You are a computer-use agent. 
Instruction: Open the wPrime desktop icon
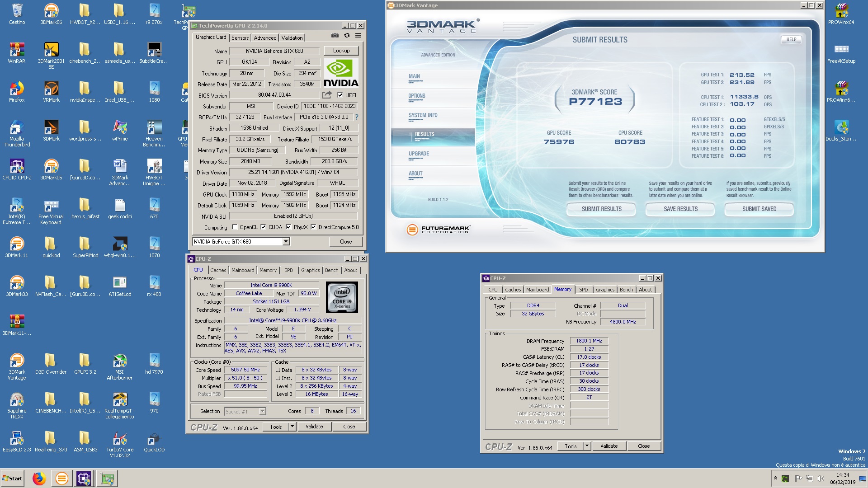120,131
